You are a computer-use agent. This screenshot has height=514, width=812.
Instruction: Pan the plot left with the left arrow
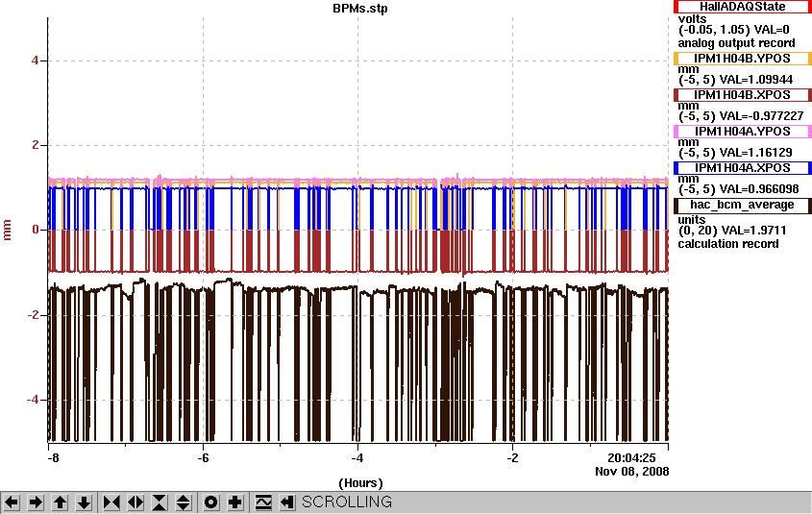(12, 502)
